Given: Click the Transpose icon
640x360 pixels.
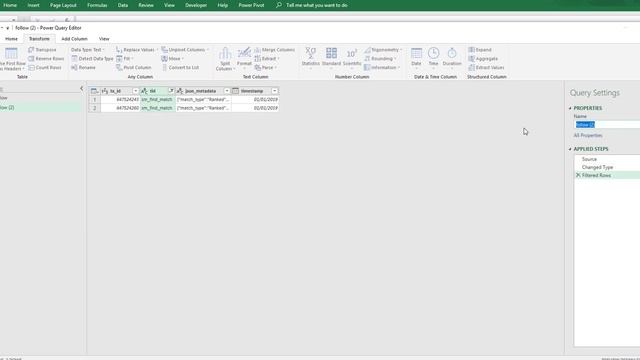Looking at the screenshot, I should (x=31, y=50).
